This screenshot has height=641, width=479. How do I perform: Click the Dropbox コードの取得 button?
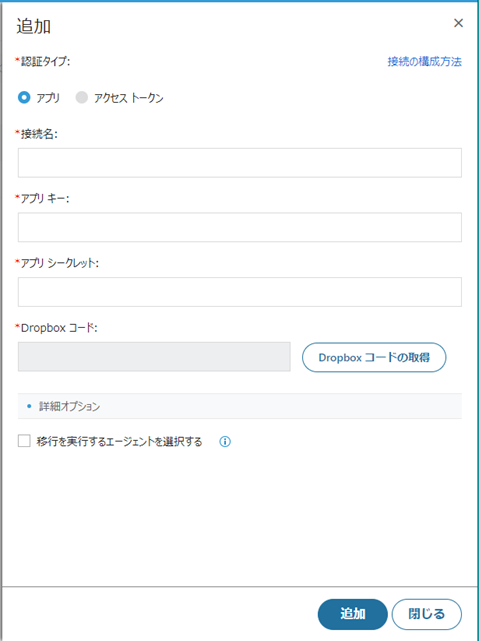[x=374, y=357]
